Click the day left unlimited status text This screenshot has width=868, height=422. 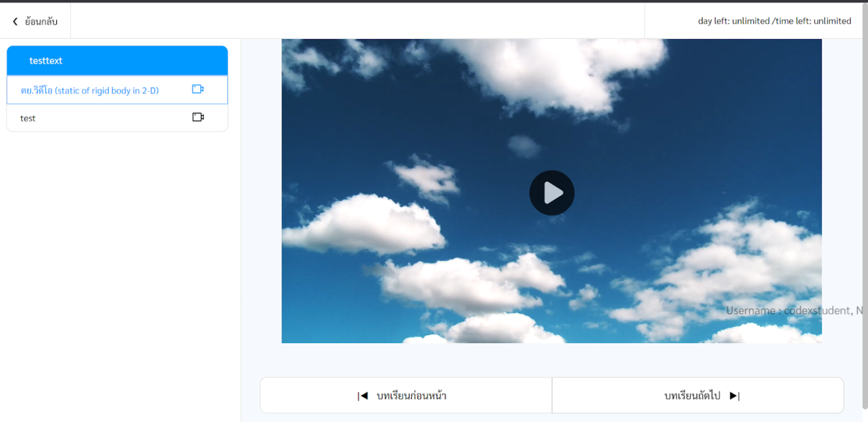click(733, 21)
